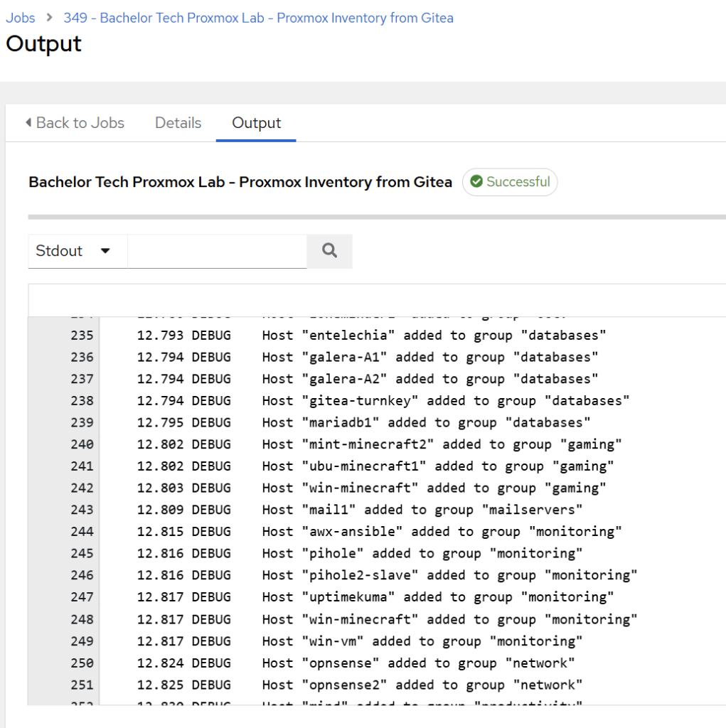Click the back arrow beside Back to Jobs

click(27, 122)
